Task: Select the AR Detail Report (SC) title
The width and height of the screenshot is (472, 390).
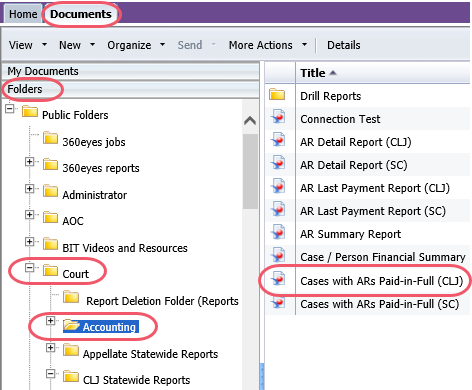Action: tap(354, 165)
